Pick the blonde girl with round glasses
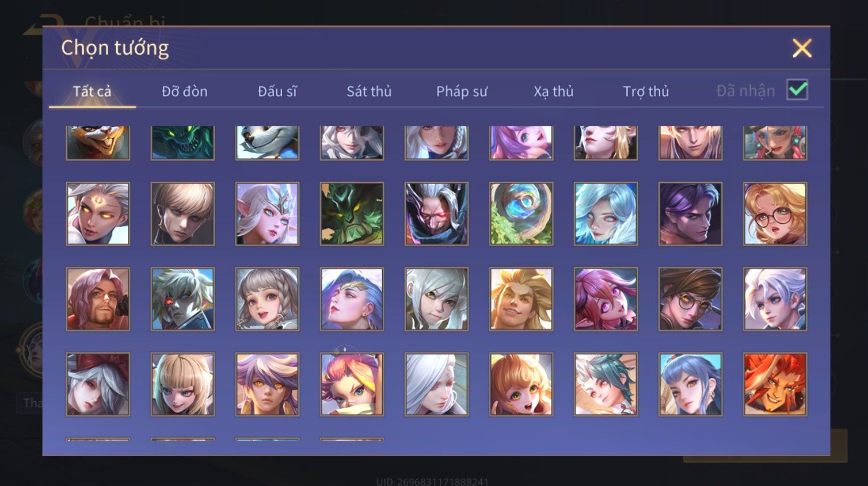Screen dimensions: 868x486 (775, 214)
